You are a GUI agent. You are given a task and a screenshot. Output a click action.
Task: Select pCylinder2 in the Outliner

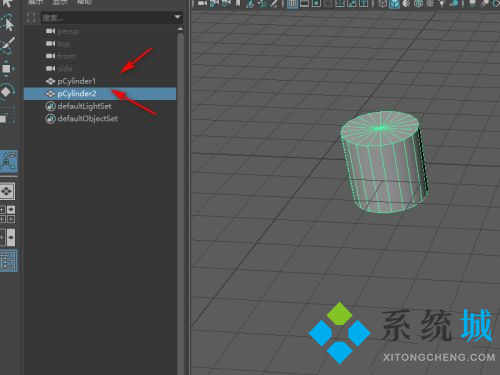pos(100,94)
